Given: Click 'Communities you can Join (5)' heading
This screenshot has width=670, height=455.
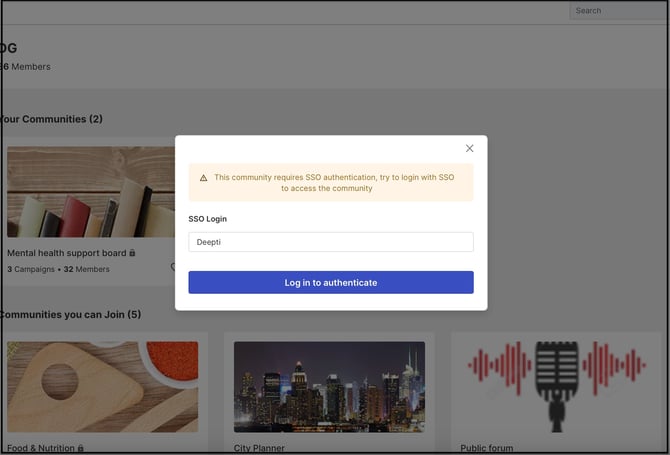Looking at the screenshot, I should [x=71, y=314].
